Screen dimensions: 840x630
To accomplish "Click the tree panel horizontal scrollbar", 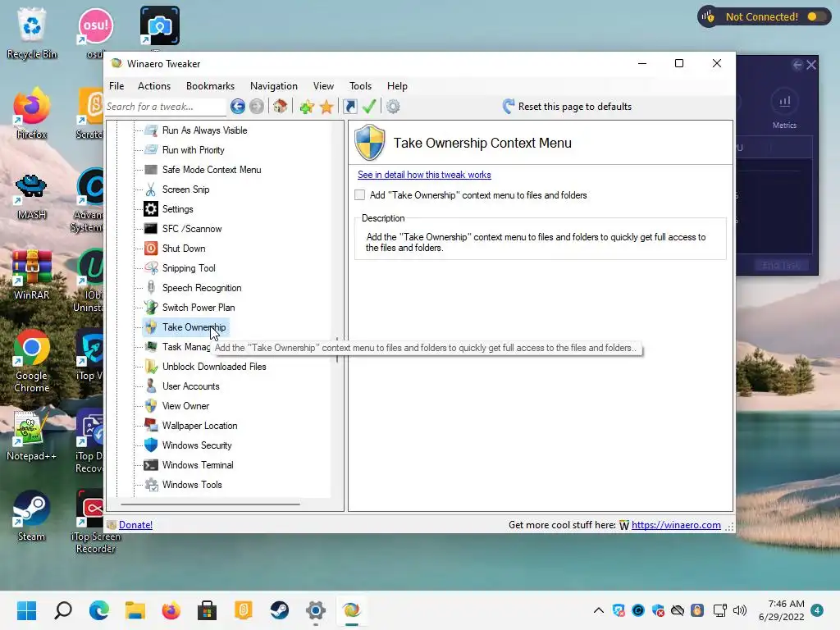I will pyautogui.click(x=210, y=504).
